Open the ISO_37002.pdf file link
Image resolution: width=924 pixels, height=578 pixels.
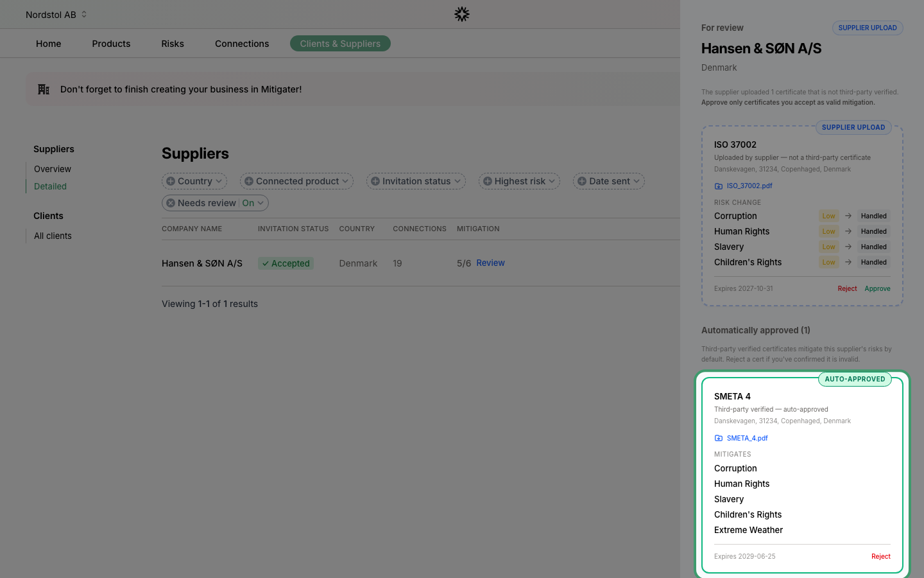[749, 186]
